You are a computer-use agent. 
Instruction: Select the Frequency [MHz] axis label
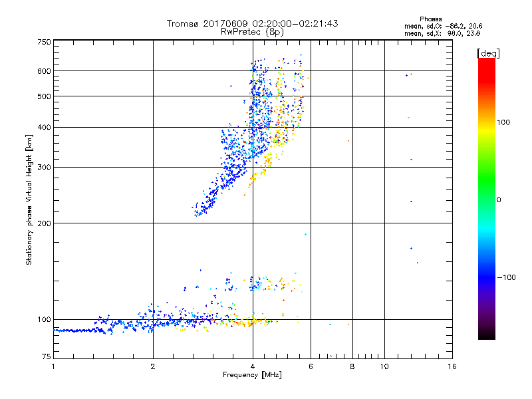click(252, 375)
